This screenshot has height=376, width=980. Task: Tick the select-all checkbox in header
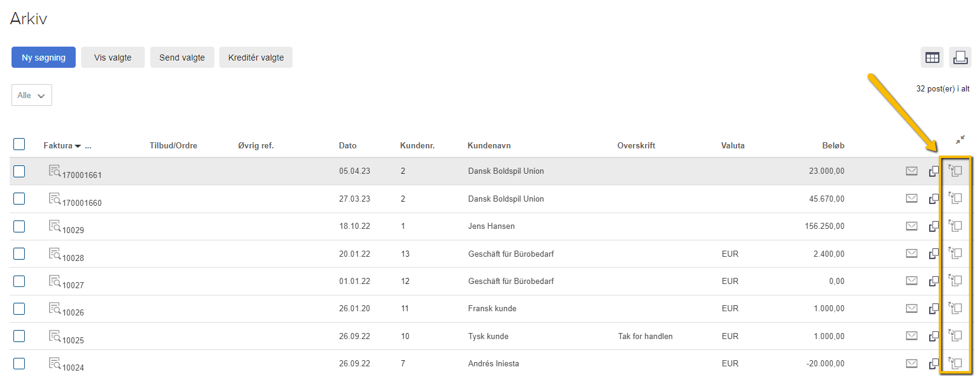point(19,144)
